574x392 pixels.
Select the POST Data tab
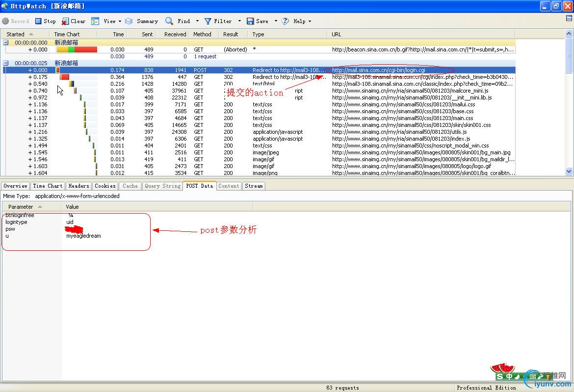point(200,186)
